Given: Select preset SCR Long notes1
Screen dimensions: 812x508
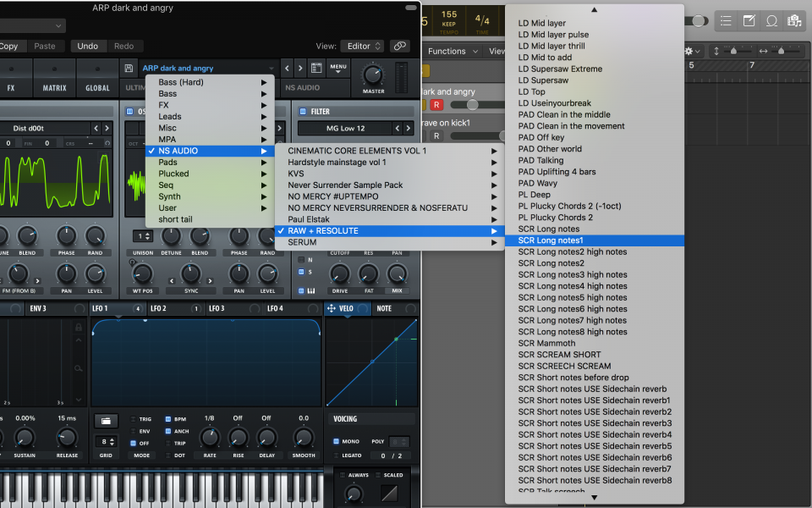Looking at the screenshot, I should pos(594,240).
